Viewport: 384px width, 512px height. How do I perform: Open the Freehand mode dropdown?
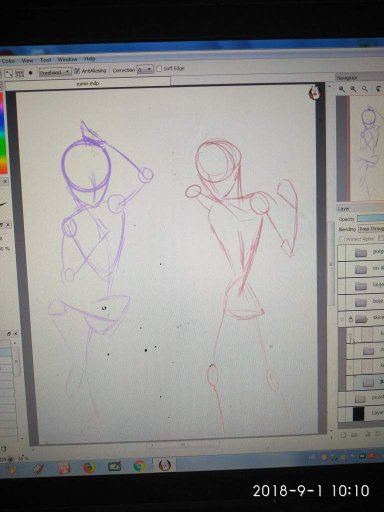point(55,72)
